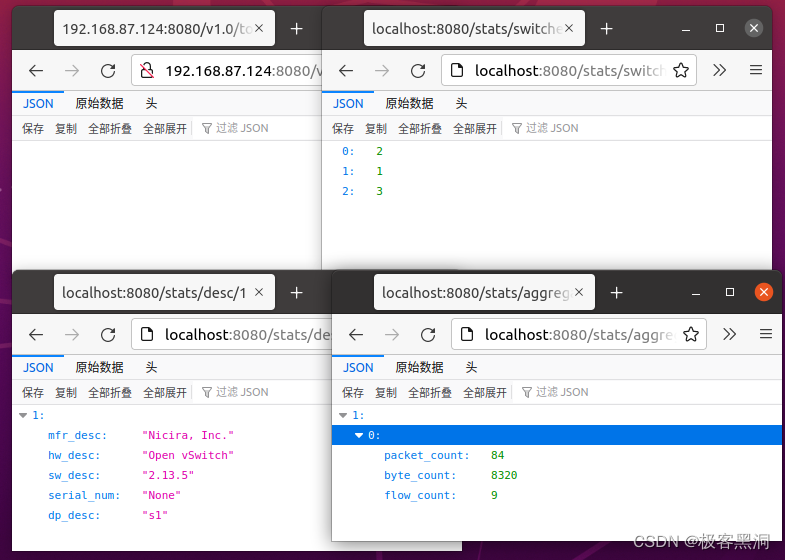Collapse the 1: node in stats/desc window
The image size is (785, 560).
pyautogui.click(x=23, y=415)
